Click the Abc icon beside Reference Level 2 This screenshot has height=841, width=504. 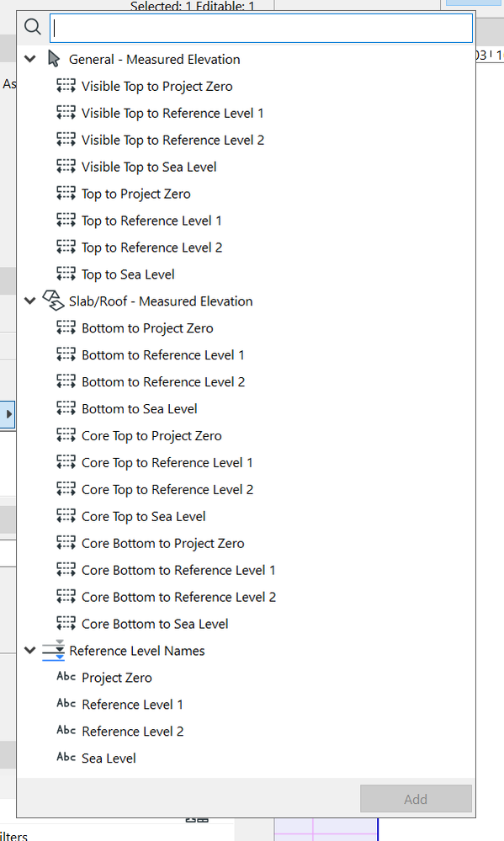point(66,731)
